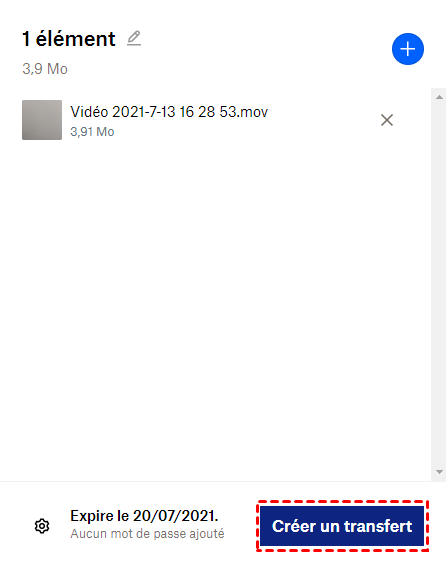
Task: Click blank space between file name and X
Action: pyautogui.click(x=322, y=120)
